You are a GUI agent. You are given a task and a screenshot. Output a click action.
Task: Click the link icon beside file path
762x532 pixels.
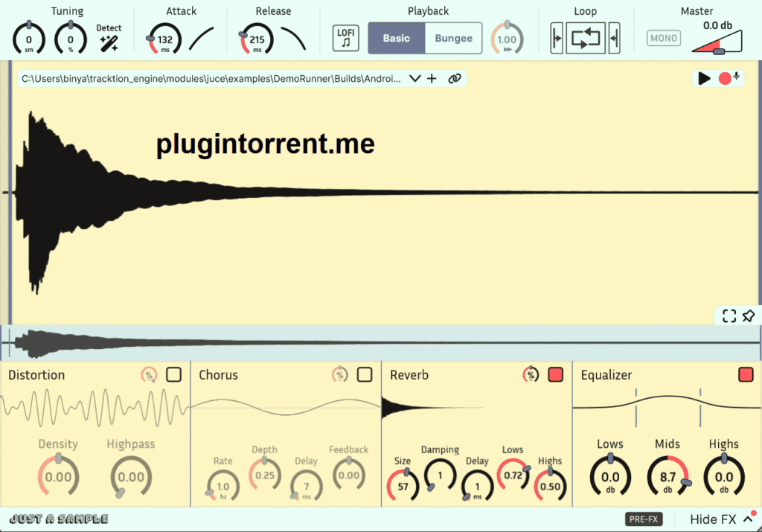click(455, 78)
